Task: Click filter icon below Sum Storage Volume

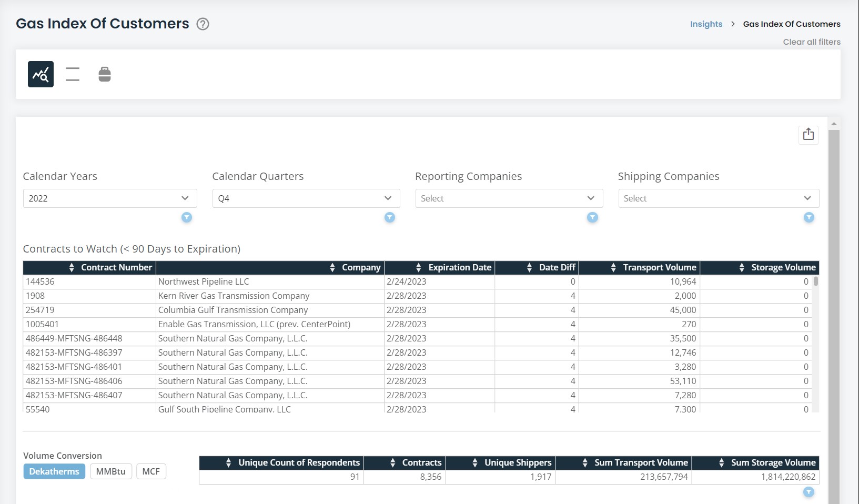Action: (809, 492)
